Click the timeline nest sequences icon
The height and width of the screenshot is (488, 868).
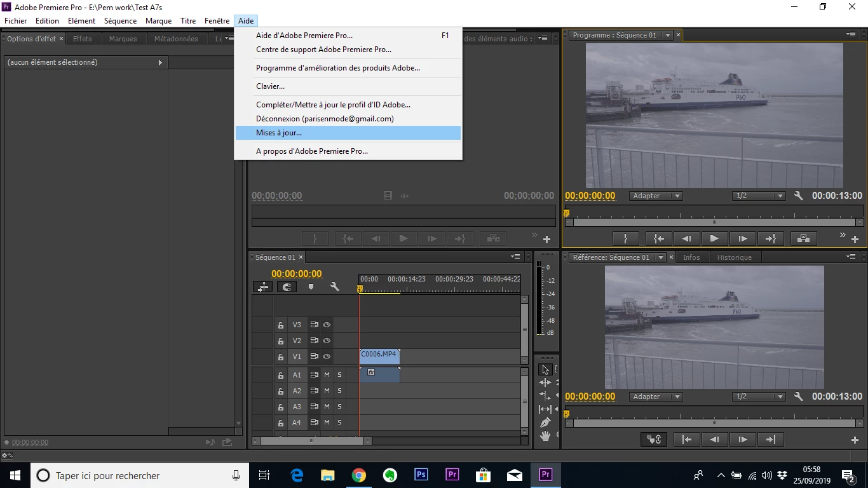[x=262, y=287]
